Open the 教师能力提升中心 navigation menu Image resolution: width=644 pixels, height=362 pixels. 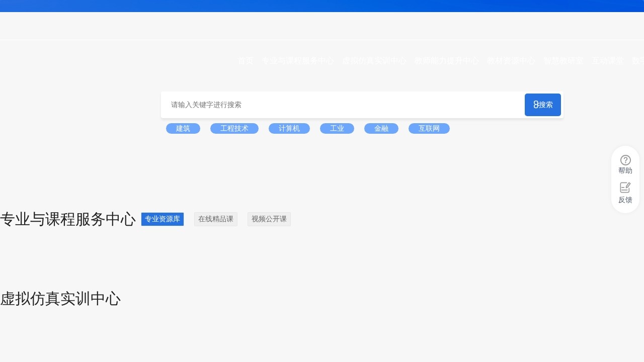pyautogui.click(x=447, y=61)
